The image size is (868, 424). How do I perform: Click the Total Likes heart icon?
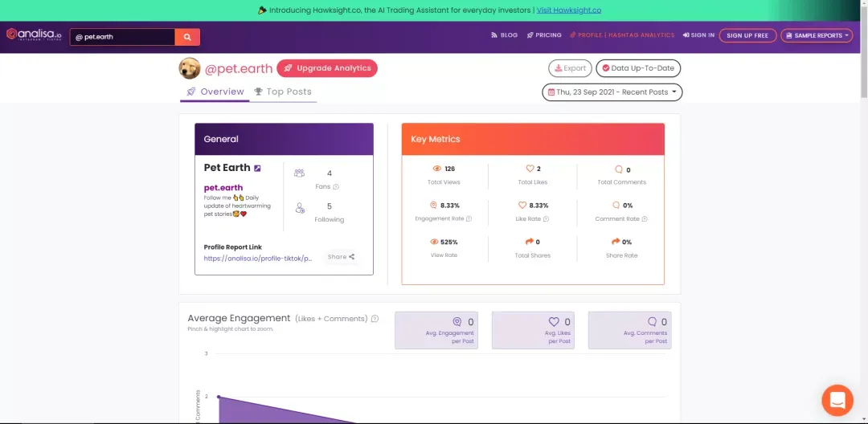point(530,169)
